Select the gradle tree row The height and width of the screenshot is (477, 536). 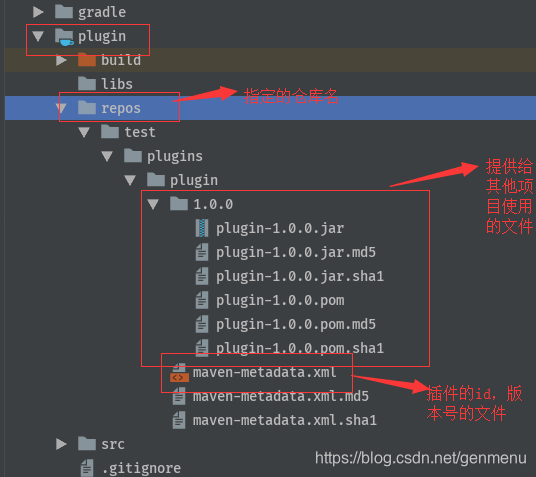[x=270, y=12]
